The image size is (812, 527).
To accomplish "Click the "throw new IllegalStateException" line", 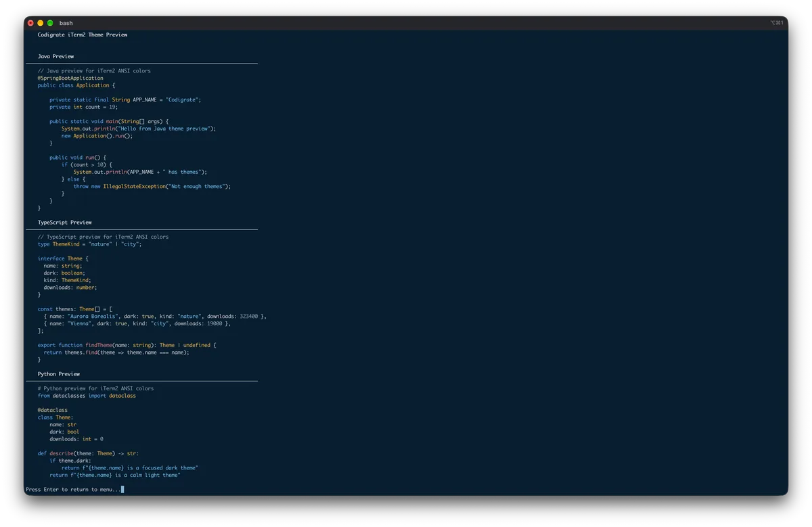I will tap(152, 186).
